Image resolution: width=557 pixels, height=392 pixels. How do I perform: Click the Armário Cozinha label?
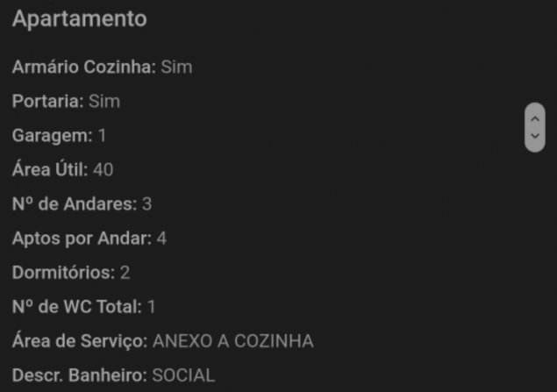[x=84, y=67]
